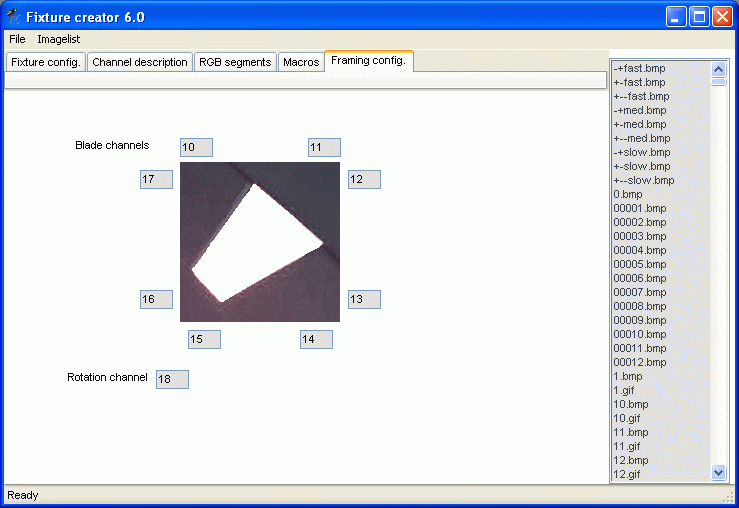The image size is (739, 508).
Task: Maximize the Fixture creator window
Action: pyautogui.click(x=699, y=17)
